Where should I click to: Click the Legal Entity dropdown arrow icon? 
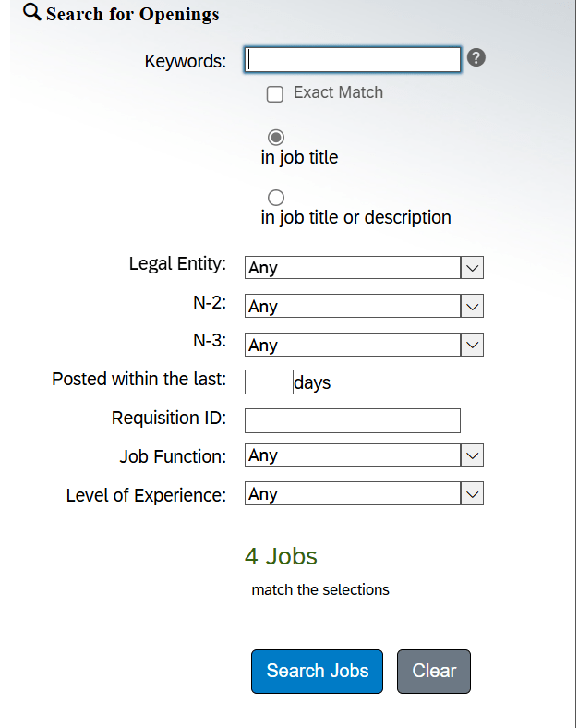tap(472, 267)
